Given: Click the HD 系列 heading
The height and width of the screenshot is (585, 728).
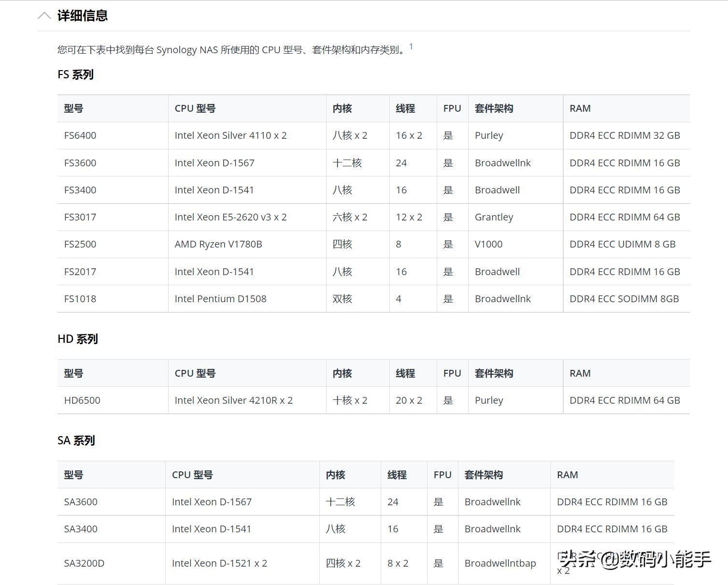Looking at the screenshot, I should coord(77,339).
